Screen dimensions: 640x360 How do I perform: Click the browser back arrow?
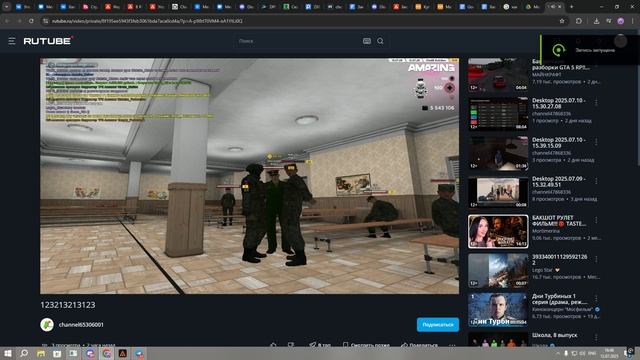[8, 21]
